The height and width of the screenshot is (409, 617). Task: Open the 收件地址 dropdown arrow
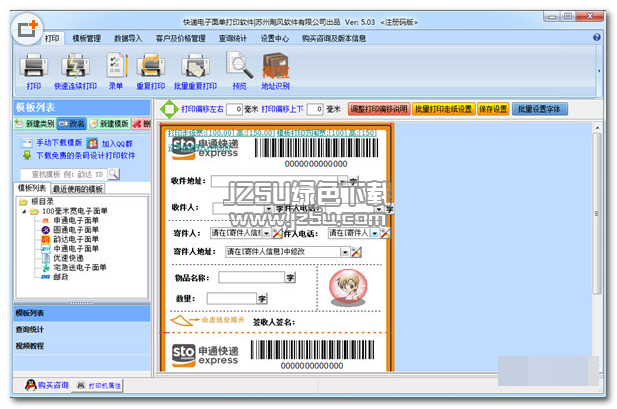tap(343, 181)
